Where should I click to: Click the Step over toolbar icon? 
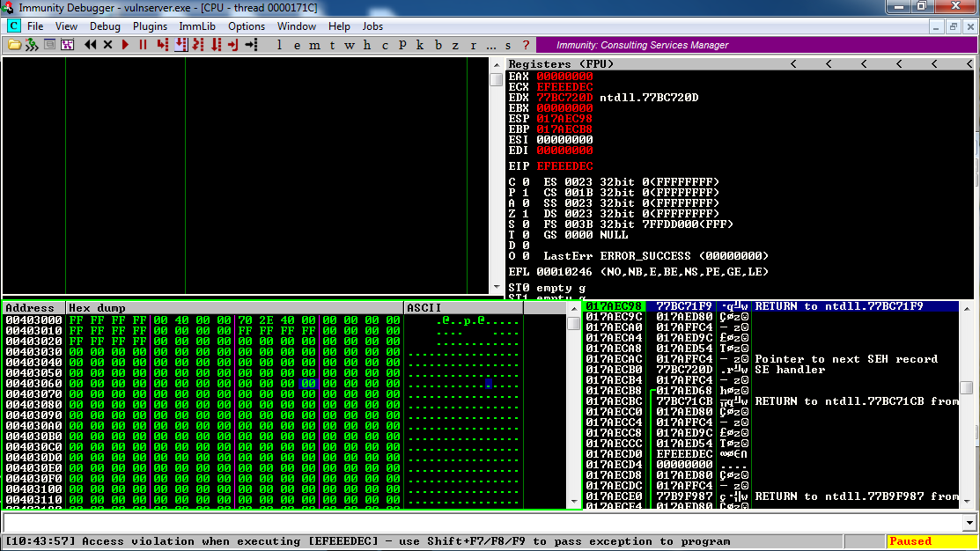181,45
